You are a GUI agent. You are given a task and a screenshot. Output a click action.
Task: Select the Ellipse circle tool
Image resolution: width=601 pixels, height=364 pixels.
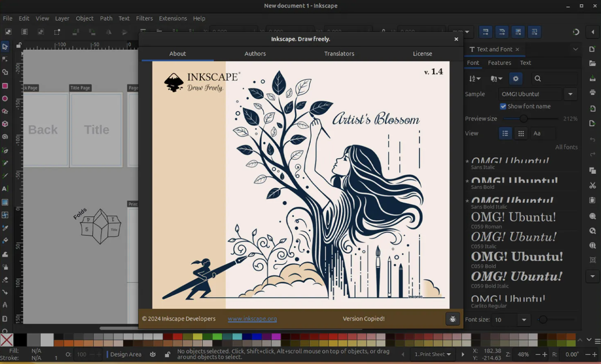[5, 99]
